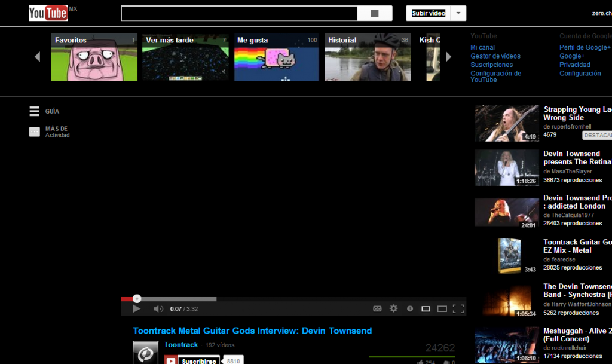Click the Meshuggah - Alive title

click(x=577, y=335)
